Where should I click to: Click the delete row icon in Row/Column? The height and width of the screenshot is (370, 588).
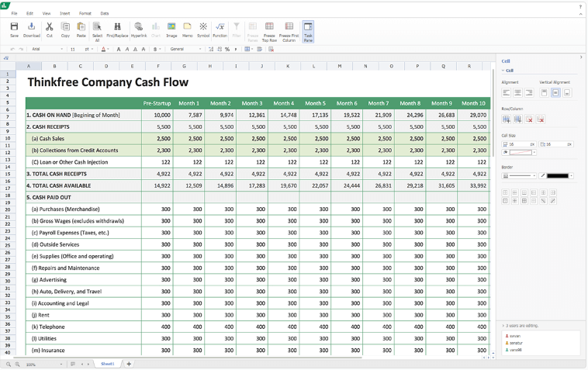(x=529, y=119)
